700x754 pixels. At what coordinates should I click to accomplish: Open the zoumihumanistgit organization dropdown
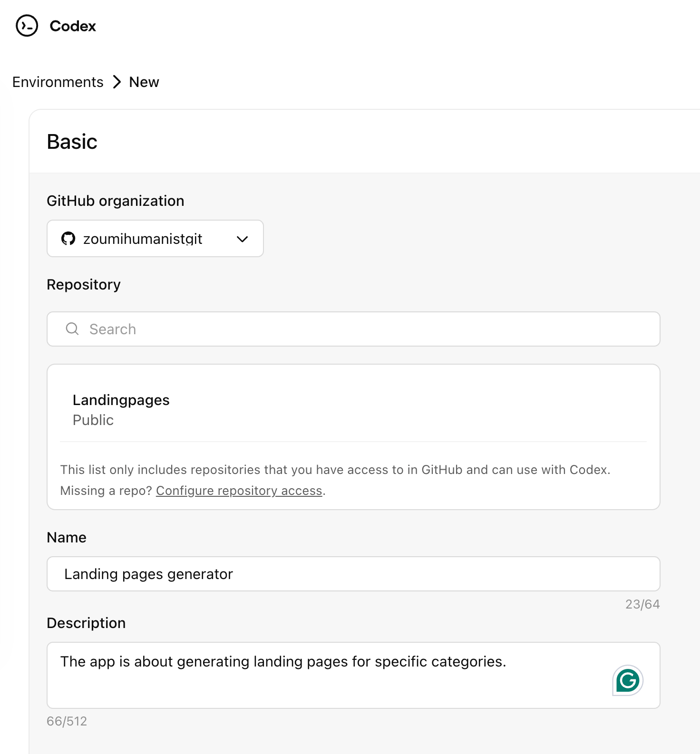pos(155,239)
